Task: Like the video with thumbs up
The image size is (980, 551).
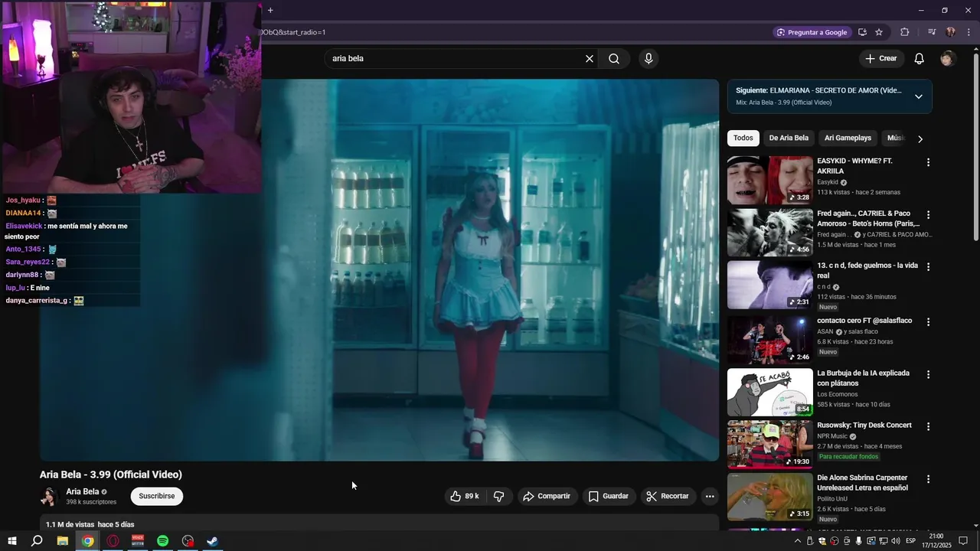Action: pyautogui.click(x=465, y=497)
